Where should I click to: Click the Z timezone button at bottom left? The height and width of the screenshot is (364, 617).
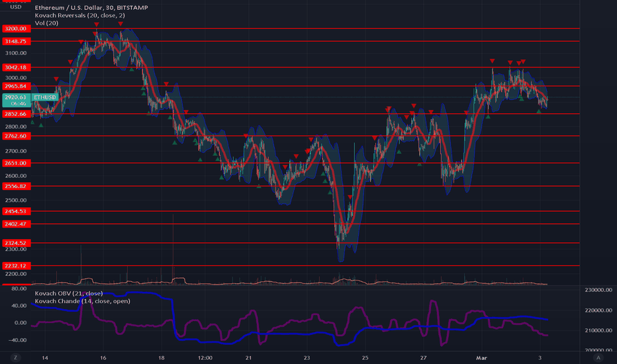coord(16,357)
